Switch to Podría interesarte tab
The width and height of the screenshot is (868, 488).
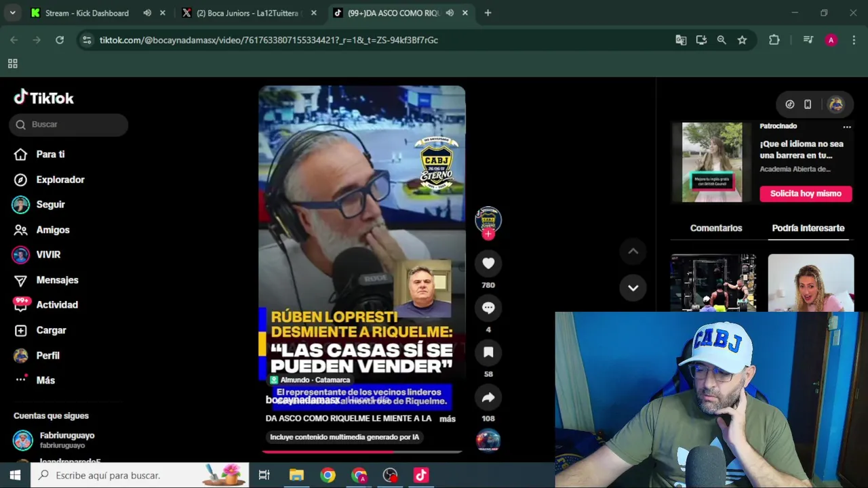point(808,228)
